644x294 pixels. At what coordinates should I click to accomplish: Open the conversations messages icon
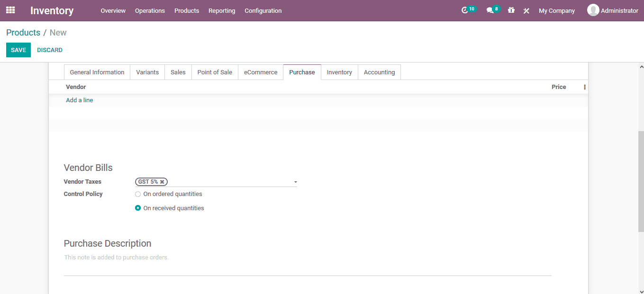click(490, 10)
